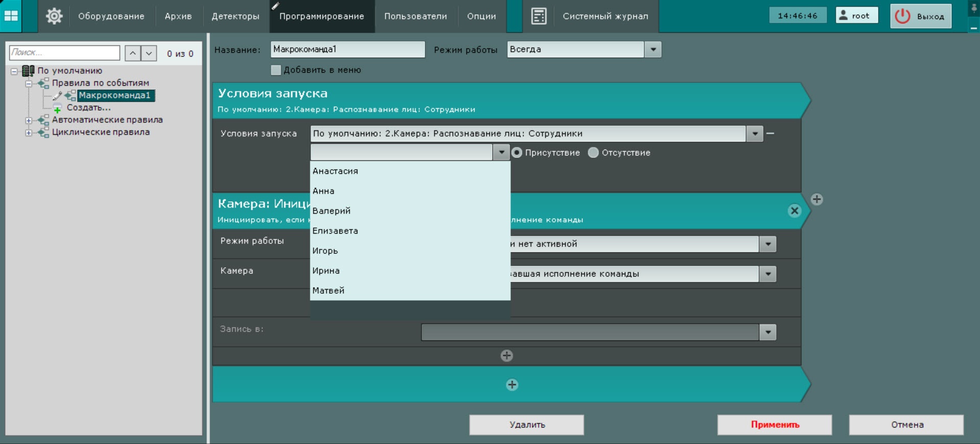
Task: Expand the Циклические правила tree node
Action: pyautogui.click(x=29, y=133)
